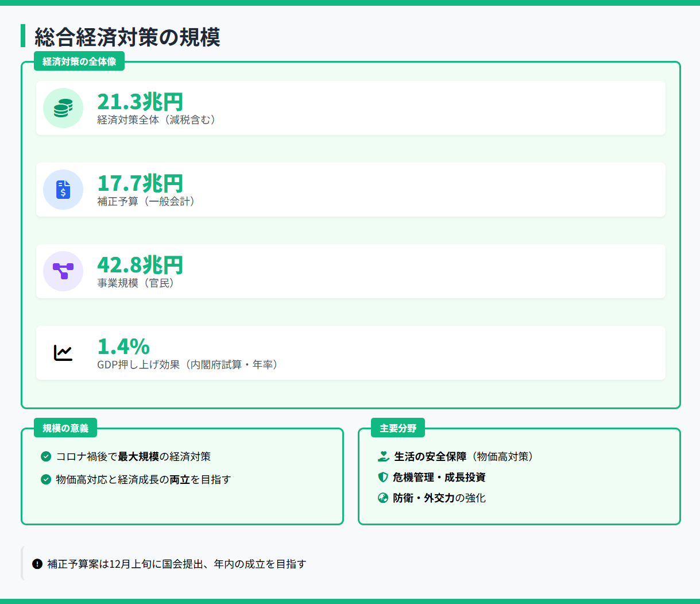Click the 21.3兆円 figure
The image size is (700, 604).
coord(140,102)
